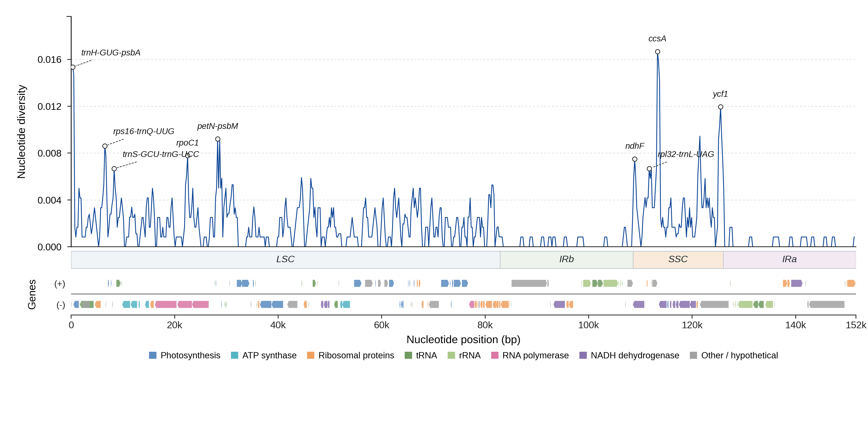
Task: Click the 120k x-axis tick label
Action: tap(692, 325)
